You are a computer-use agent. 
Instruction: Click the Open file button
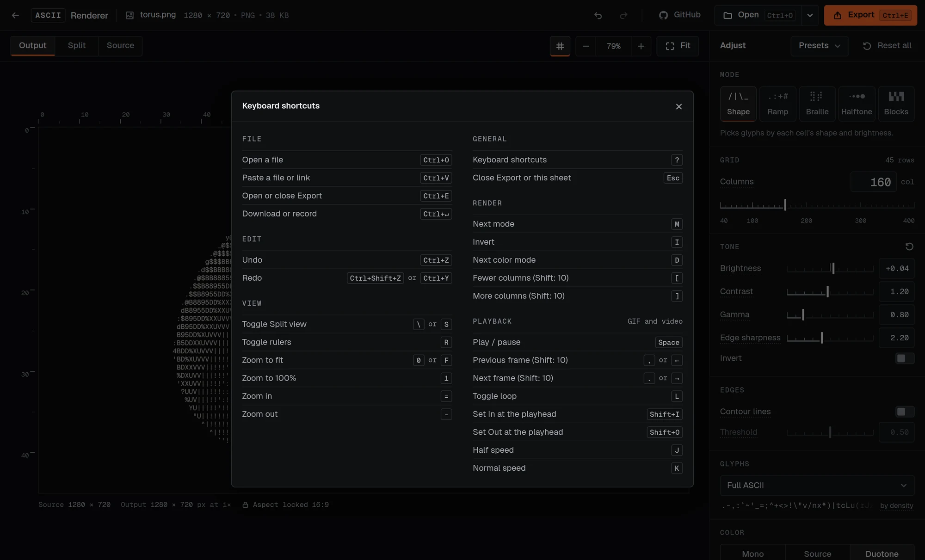[x=758, y=15]
